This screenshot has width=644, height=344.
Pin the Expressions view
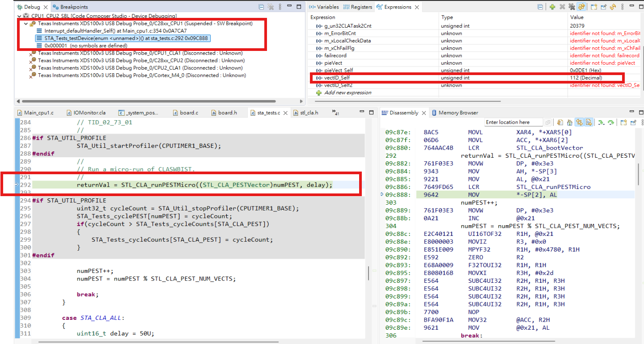point(604,7)
